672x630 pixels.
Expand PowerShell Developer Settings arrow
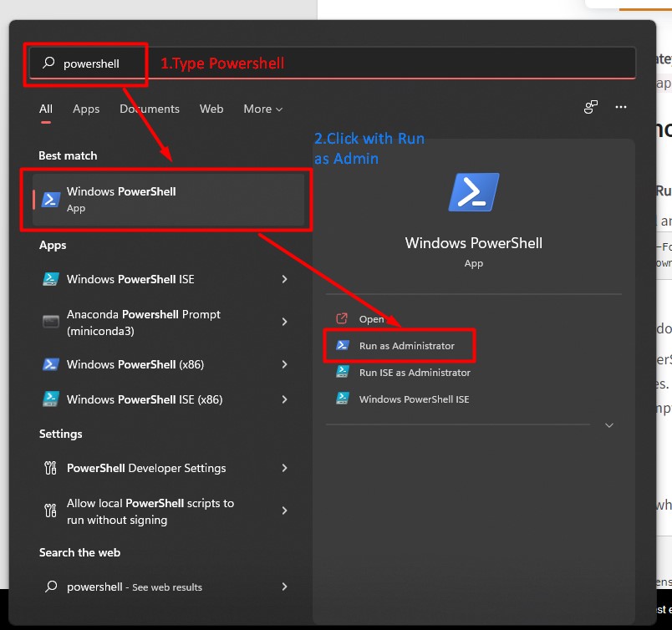click(x=284, y=468)
